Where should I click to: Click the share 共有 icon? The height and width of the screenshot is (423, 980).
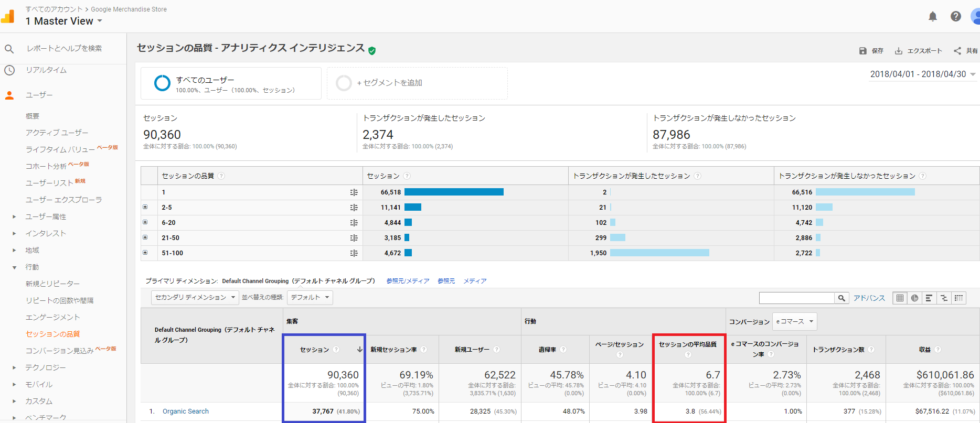[957, 51]
